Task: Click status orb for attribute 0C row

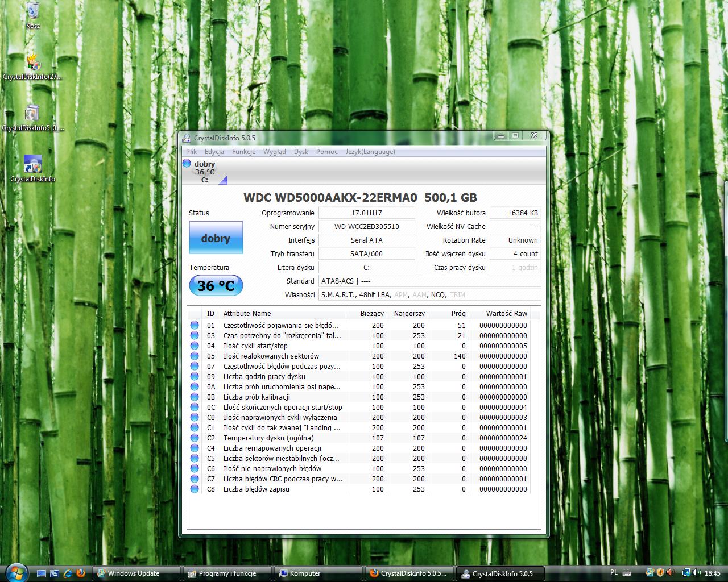Action: (195, 408)
